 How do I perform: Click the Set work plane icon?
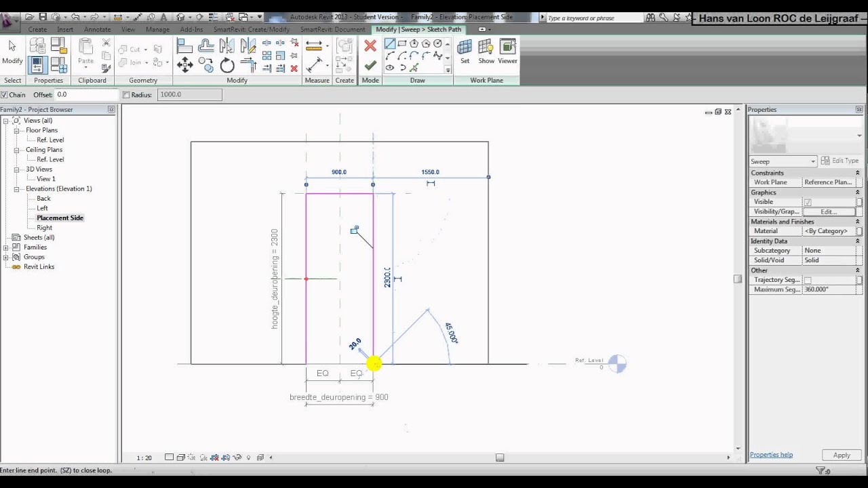point(465,51)
